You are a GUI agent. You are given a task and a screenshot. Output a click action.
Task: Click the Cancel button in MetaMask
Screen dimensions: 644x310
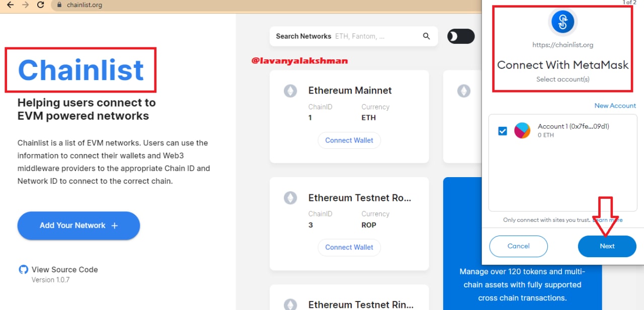coord(518,246)
